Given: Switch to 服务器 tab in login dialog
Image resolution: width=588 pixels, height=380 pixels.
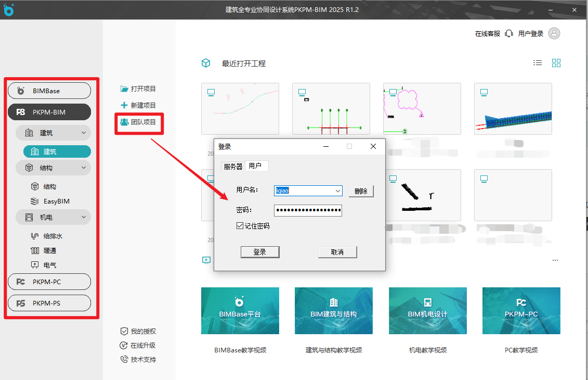Looking at the screenshot, I should [x=233, y=167].
